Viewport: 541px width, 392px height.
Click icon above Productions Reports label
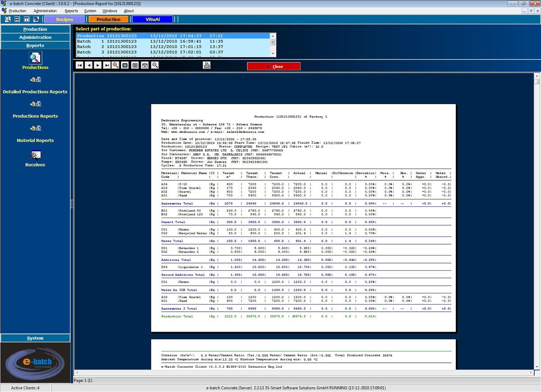click(35, 104)
